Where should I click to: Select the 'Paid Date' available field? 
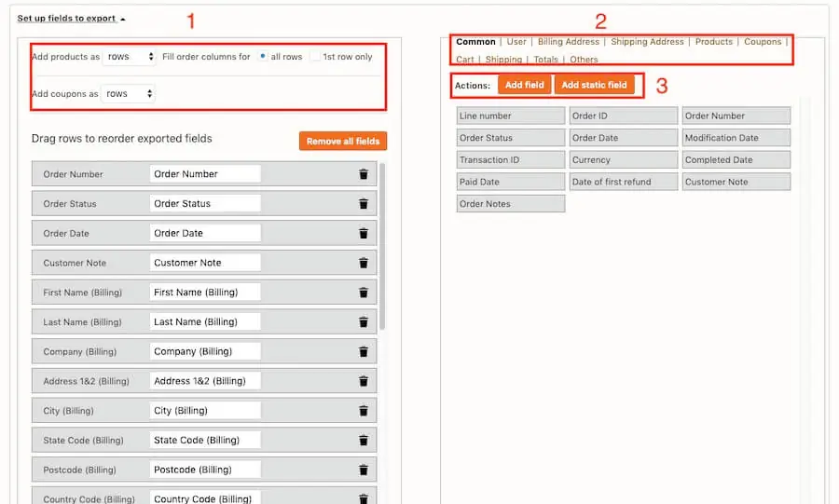[x=511, y=182]
